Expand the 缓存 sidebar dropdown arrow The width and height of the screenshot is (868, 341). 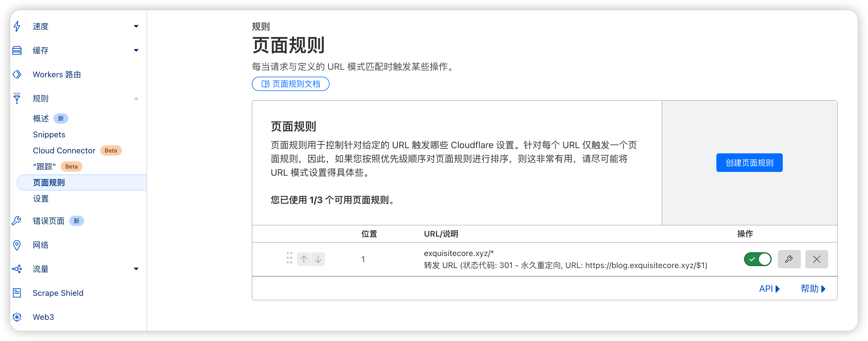(x=136, y=50)
